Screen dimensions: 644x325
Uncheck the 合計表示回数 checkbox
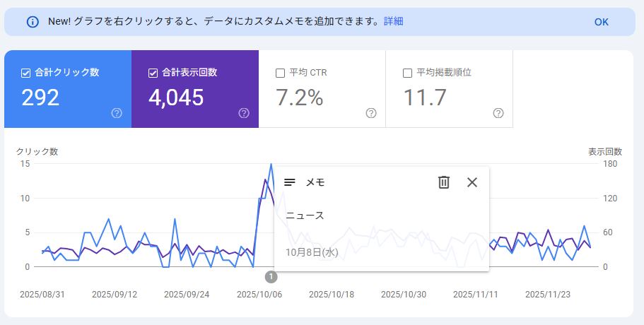pyautogui.click(x=153, y=73)
